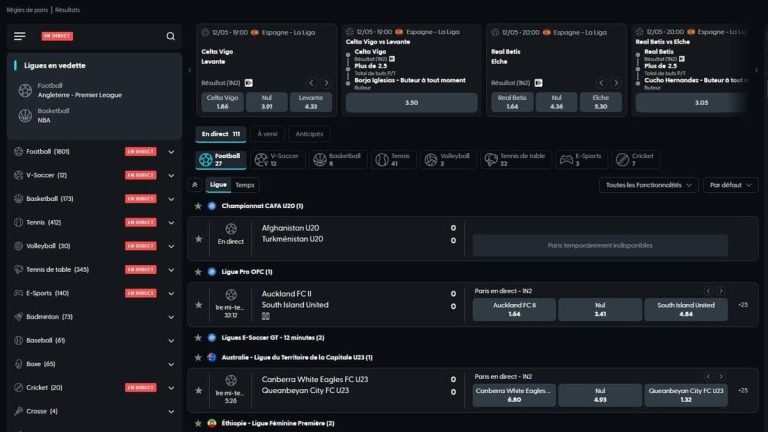The width and height of the screenshot is (768, 432).
Task: Click the Volleyball sidebar icon
Action: click(x=19, y=246)
